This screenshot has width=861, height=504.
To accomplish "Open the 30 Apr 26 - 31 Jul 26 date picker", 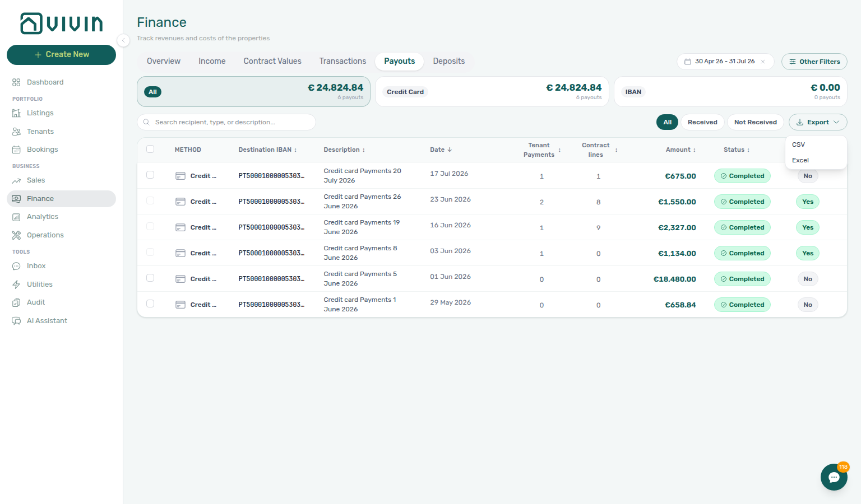I will click(725, 62).
